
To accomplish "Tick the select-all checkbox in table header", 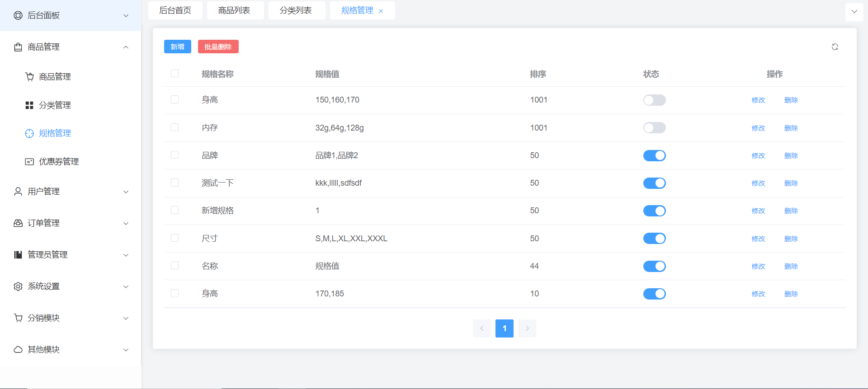I will [x=175, y=74].
